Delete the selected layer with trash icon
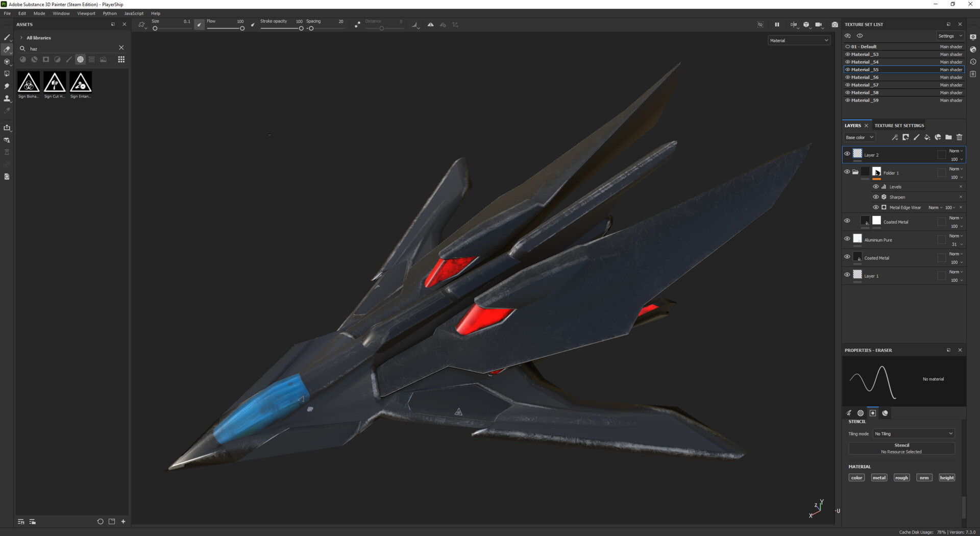Screen dimensions: 980x536 tap(960, 137)
